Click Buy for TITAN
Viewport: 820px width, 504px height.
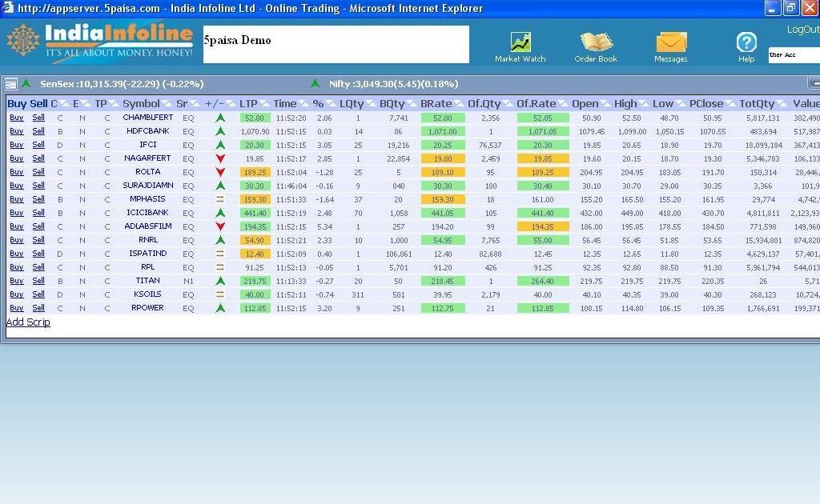point(17,281)
